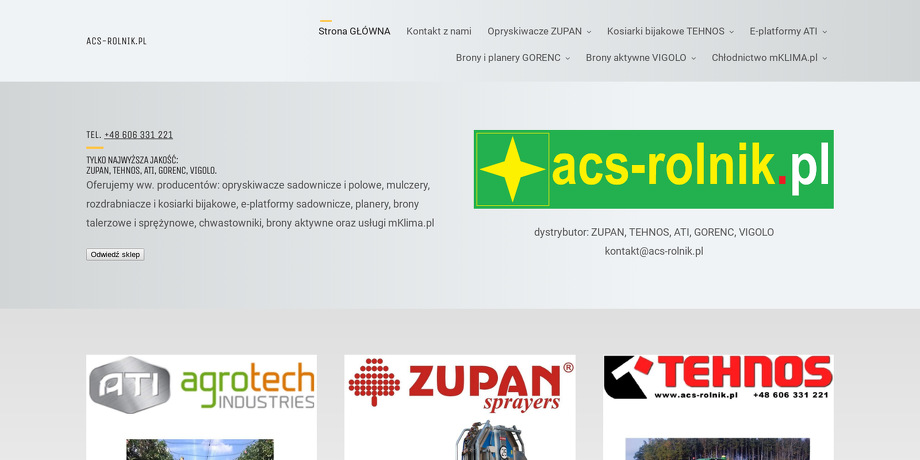920x460 pixels.
Task: Open Chłodnictwo mKLIMA.pl menu
Action: [x=765, y=58]
